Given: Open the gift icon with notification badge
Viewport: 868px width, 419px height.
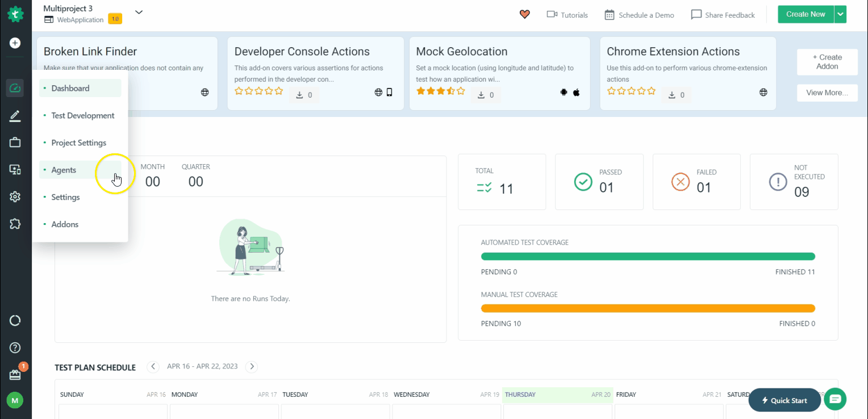Looking at the screenshot, I should (x=15, y=374).
